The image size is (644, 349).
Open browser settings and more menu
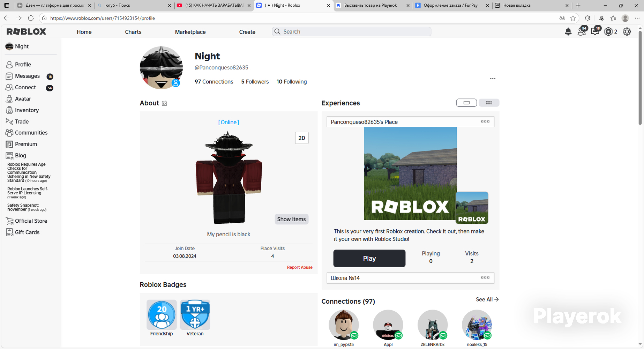pyautogui.click(x=637, y=18)
